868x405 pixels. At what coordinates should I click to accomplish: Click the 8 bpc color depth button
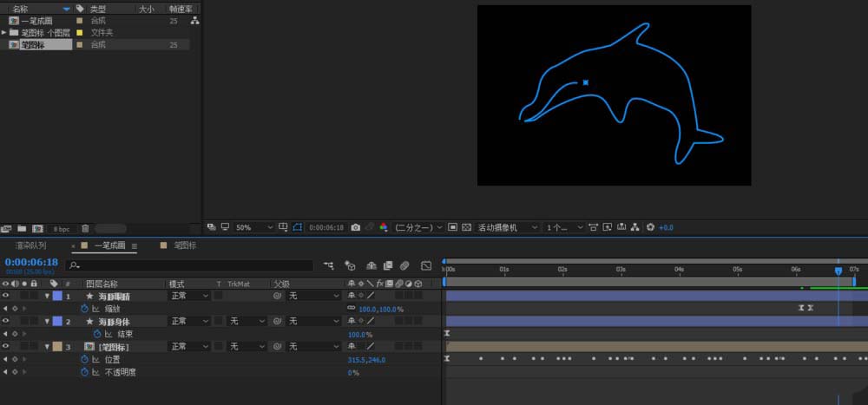(x=62, y=229)
